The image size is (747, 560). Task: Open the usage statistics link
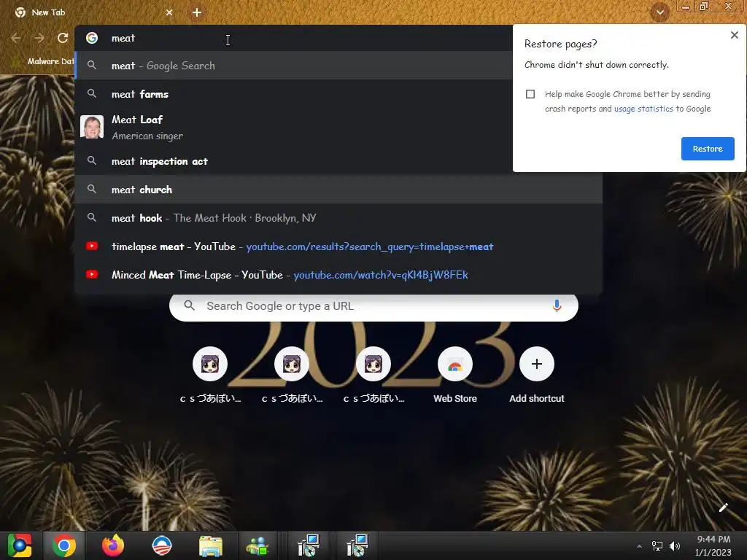tap(643, 109)
